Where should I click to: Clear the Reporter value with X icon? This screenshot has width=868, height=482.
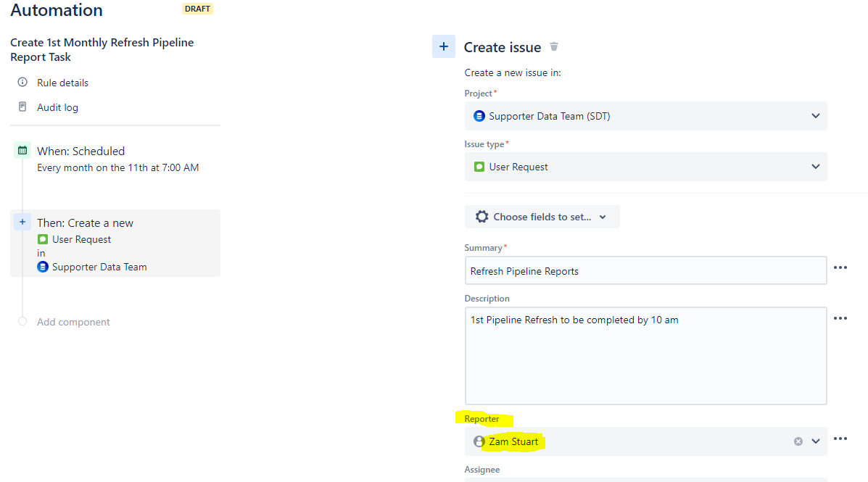[798, 441]
